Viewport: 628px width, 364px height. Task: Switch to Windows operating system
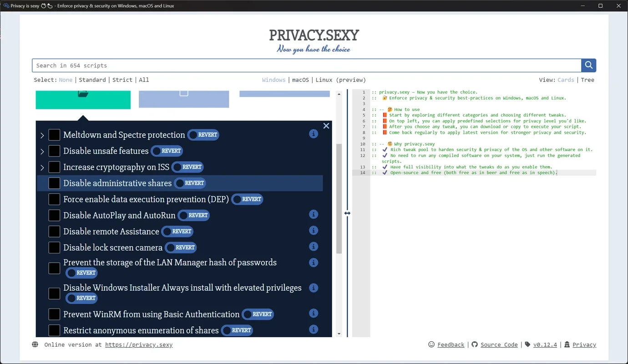point(274,80)
